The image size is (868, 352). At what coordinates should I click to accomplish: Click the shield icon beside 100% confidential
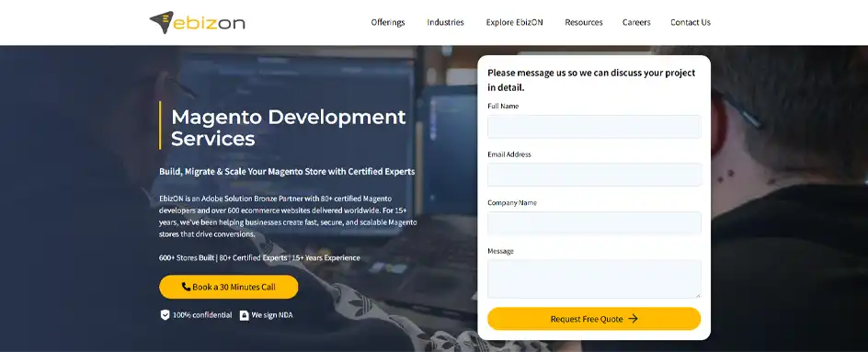(165, 315)
